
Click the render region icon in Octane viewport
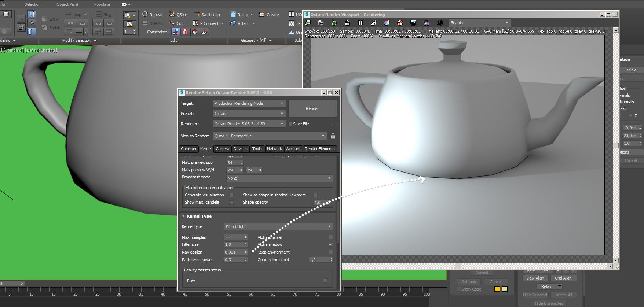426,23
